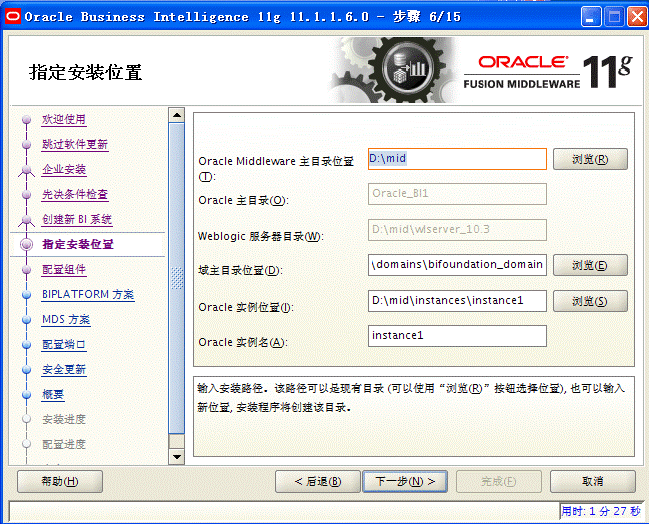Go to 配置端口 step
This screenshot has width=649, height=524.
pyautogui.click(x=64, y=344)
